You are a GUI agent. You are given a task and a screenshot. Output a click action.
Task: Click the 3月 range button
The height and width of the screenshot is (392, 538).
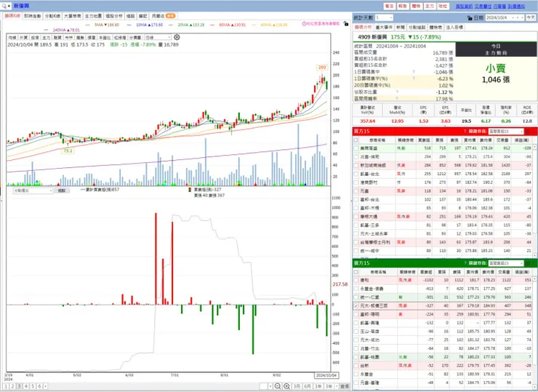coord(297,386)
